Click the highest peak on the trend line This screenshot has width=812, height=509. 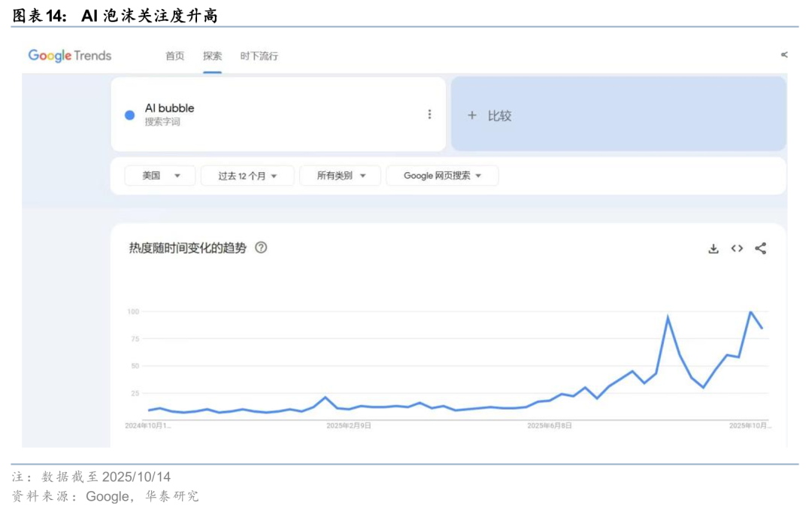[750, 312]
